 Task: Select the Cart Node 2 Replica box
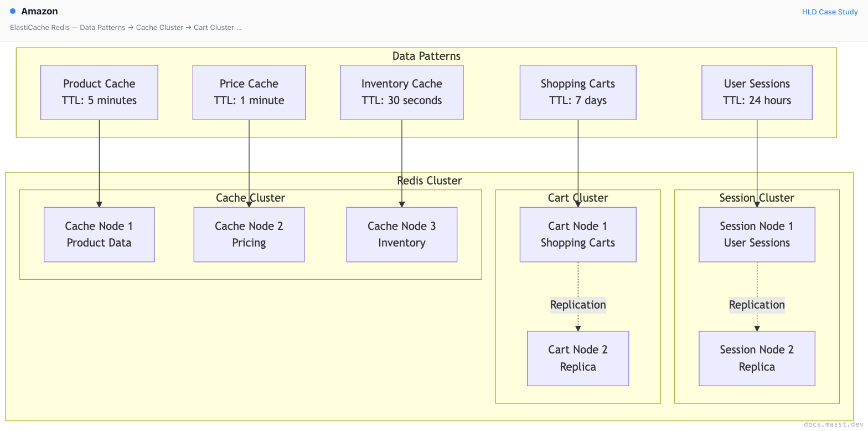578,358
